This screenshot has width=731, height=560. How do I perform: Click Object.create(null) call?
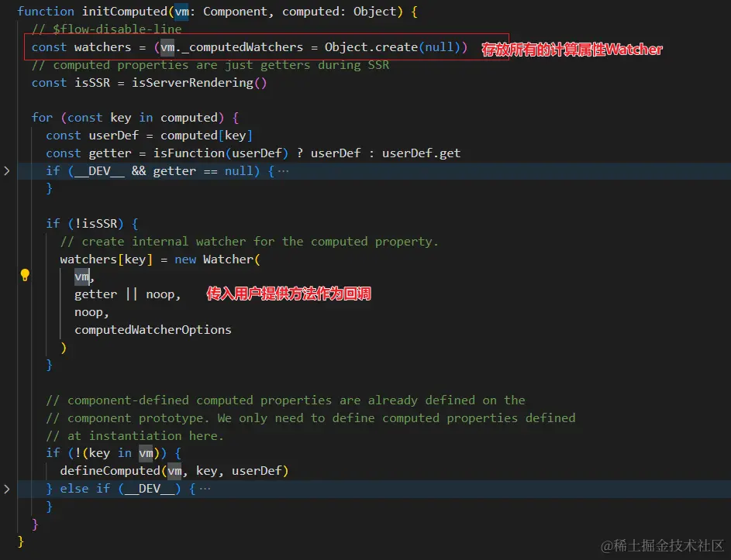392,47
